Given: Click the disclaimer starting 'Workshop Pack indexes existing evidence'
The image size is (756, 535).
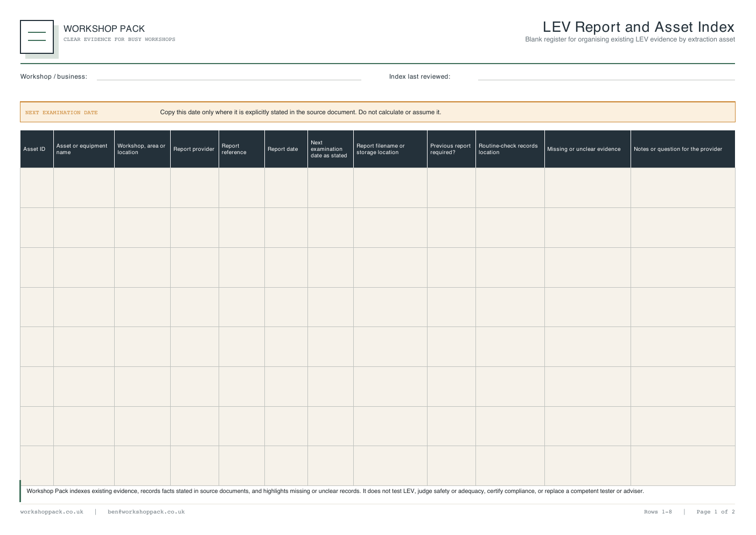Looking at the screenshot, I should point(335,491).
